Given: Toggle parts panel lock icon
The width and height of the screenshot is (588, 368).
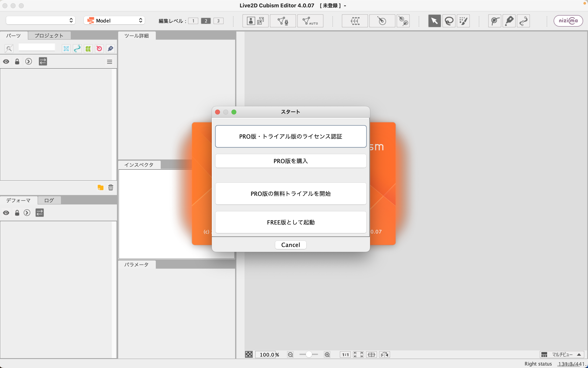Looking at the screenshot, I should coord(17,62).
